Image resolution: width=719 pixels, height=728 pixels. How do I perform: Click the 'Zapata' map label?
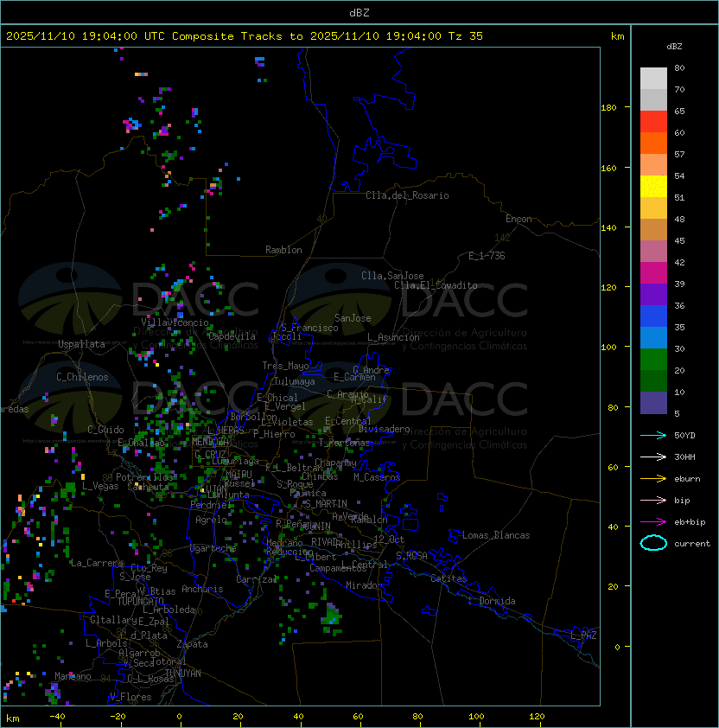(x=192, y=644)
